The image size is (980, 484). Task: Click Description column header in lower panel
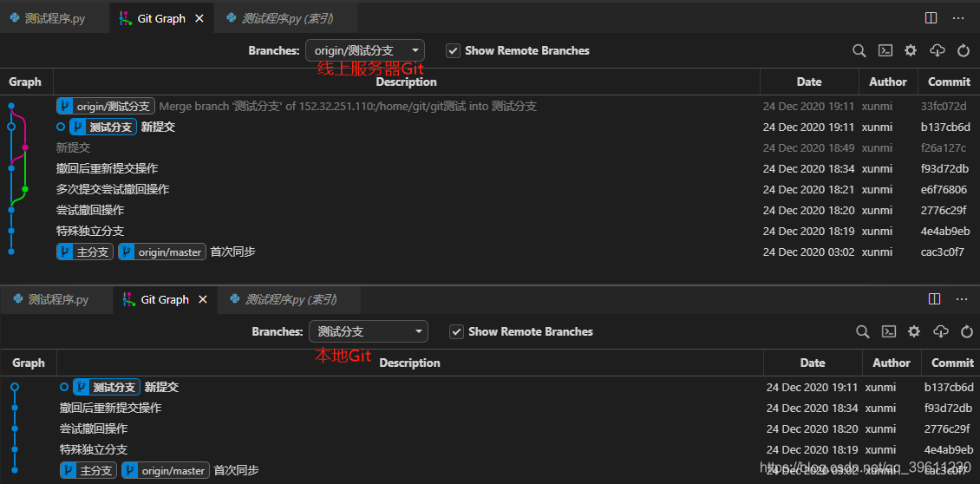[x=410, y=363]
